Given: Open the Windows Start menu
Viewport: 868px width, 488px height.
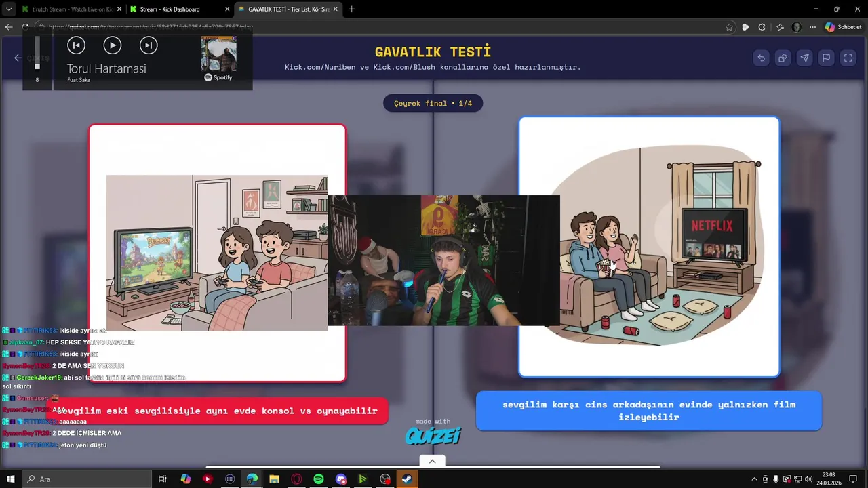Looking at the screenshot, I should [10, 479].
